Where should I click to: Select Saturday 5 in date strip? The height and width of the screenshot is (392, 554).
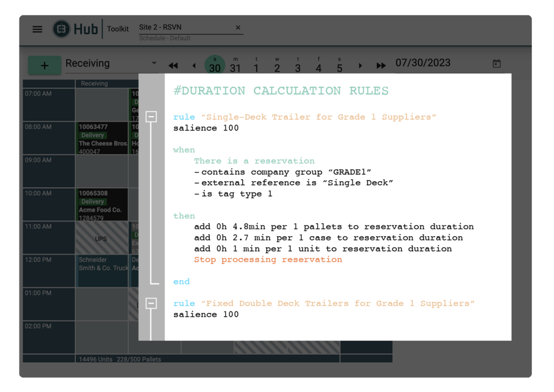(x=340, y=65)
